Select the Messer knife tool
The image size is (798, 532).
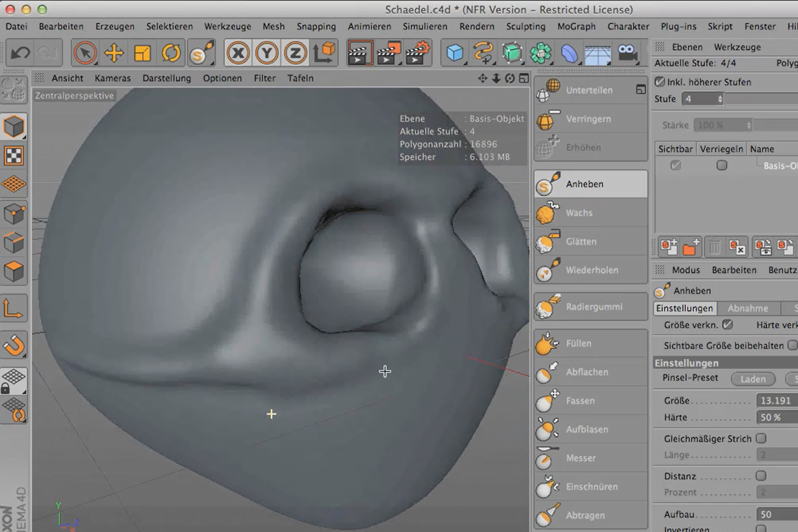(589, 458)
